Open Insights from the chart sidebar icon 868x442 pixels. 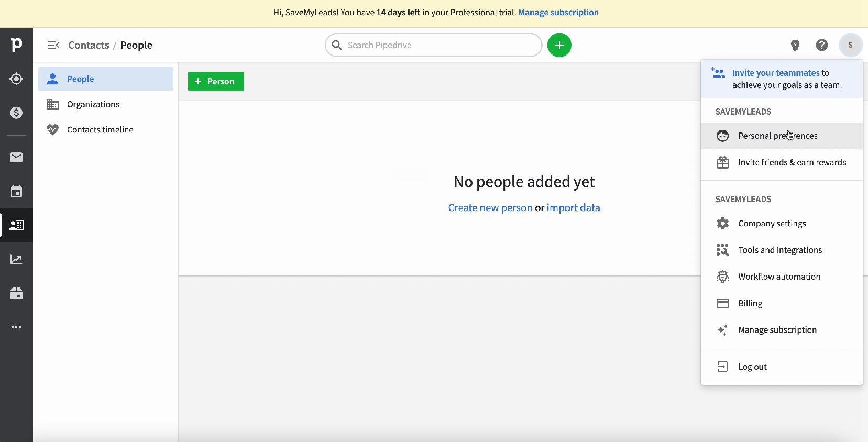[x=16, y=259]
